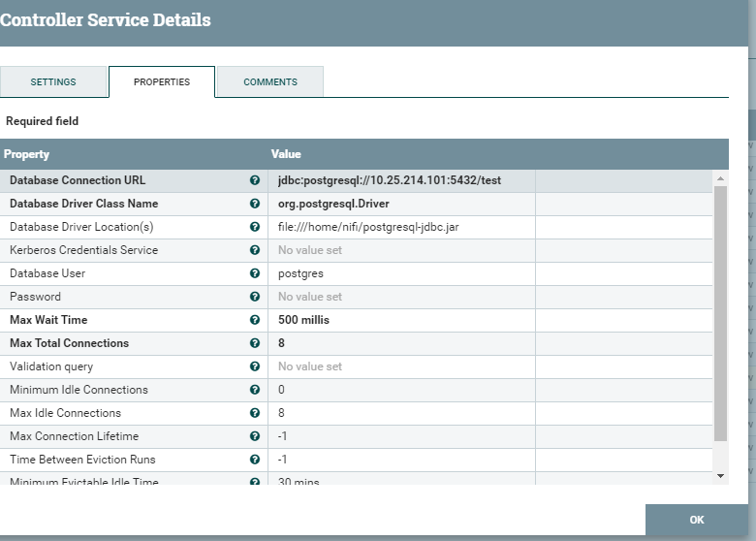Open help icon for Time Between Eviction Runs
The width and height of the screenshot is (756, 541).
tap(255, 460)
